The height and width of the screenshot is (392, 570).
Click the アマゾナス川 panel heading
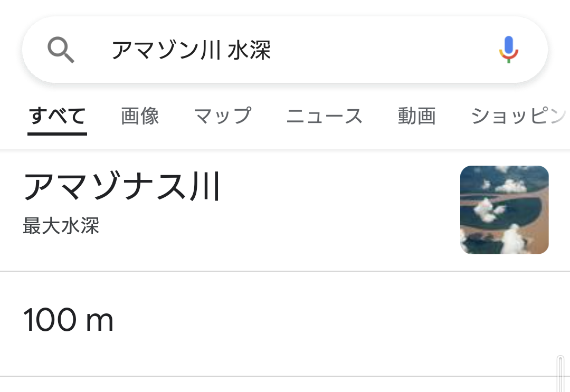point(121,187)
